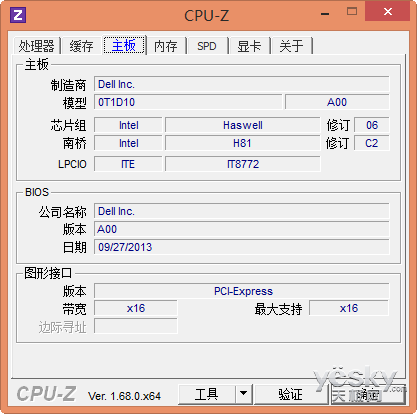Open the 内存 tab

166,46
